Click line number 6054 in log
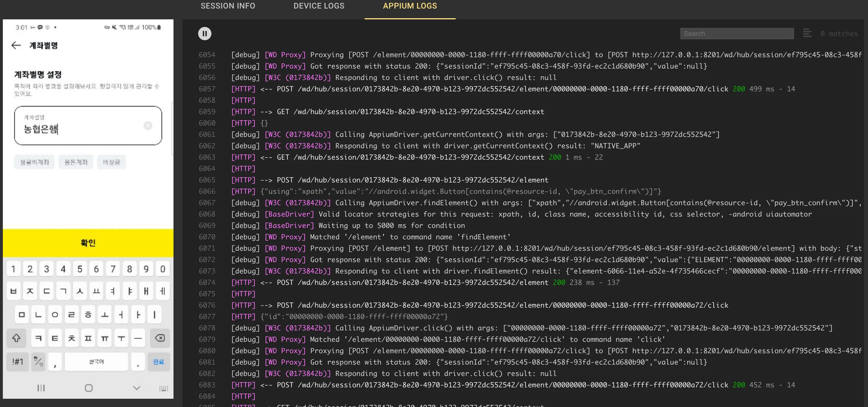 [x=207, y=55]
